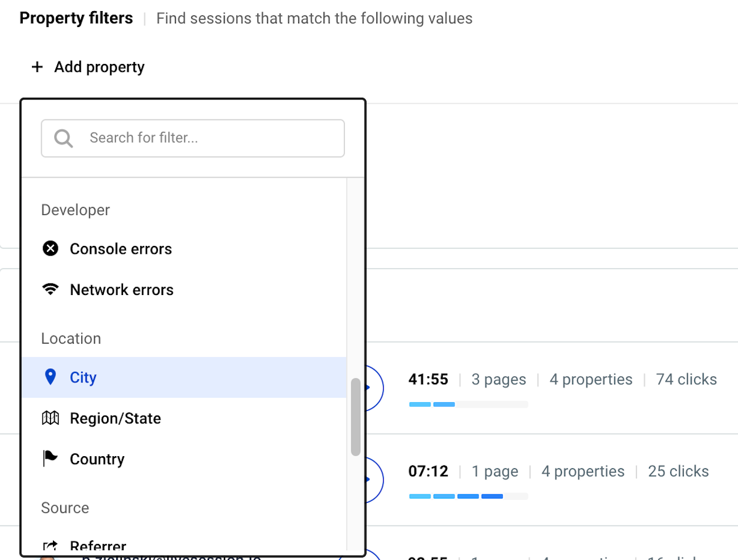Click the Referrer share arrow icon
Screen dimensions: 738x560
(50, 546)
